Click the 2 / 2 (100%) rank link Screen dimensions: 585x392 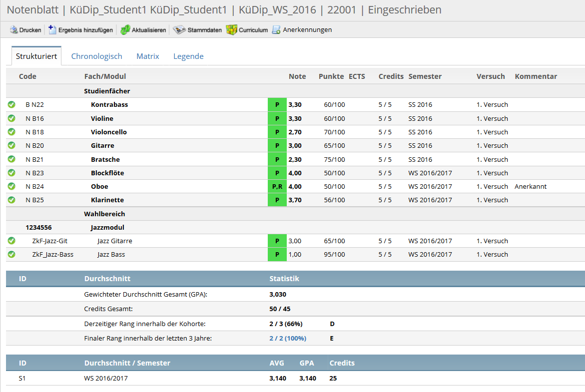coord(288,338)
